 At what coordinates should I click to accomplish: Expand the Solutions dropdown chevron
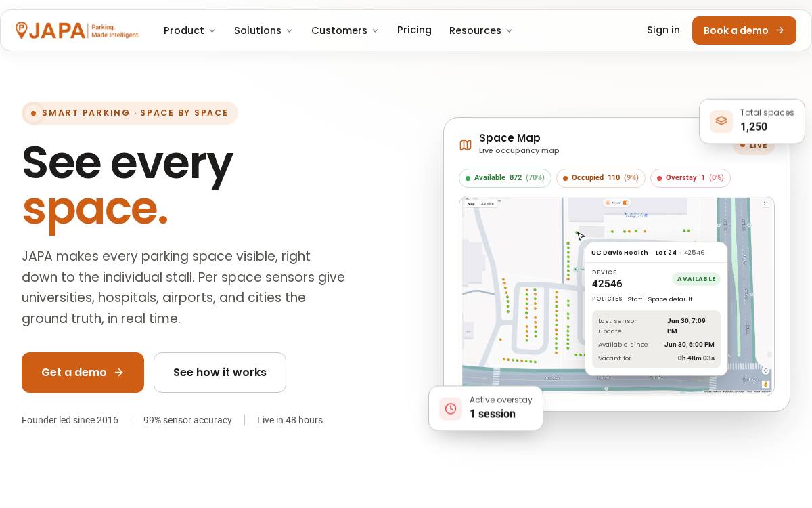[x=289, y=30]
